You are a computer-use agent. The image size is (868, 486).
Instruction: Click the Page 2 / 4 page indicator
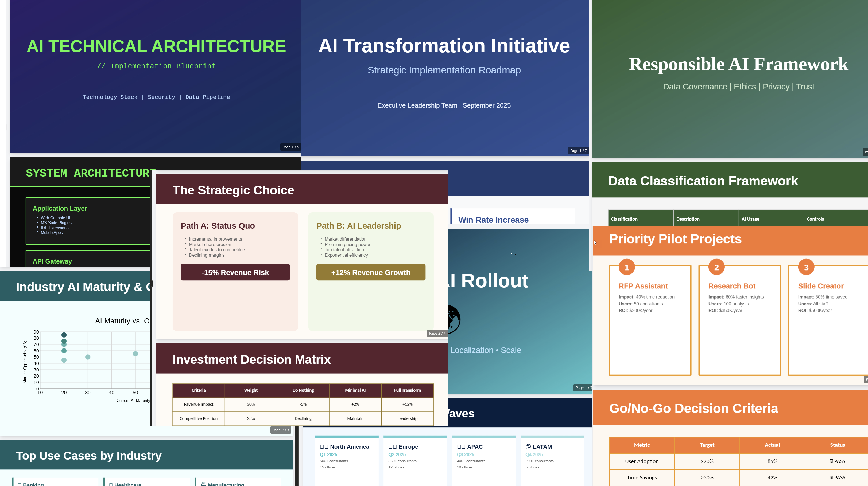point(437,333)
